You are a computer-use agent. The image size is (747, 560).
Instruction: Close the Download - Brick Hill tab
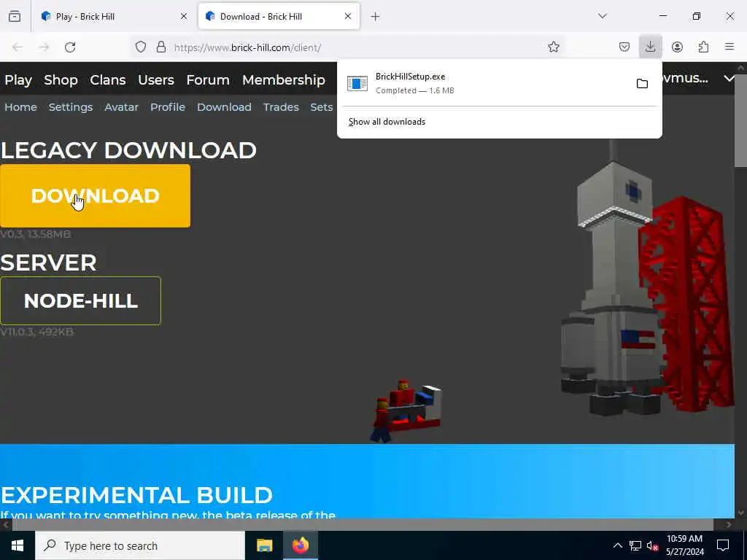click(x=348, y=16)
